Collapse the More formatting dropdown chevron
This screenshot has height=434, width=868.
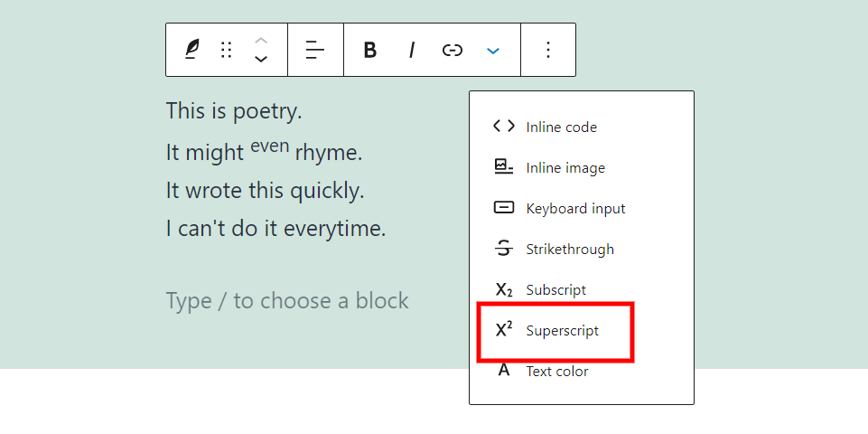coord(493,50)
